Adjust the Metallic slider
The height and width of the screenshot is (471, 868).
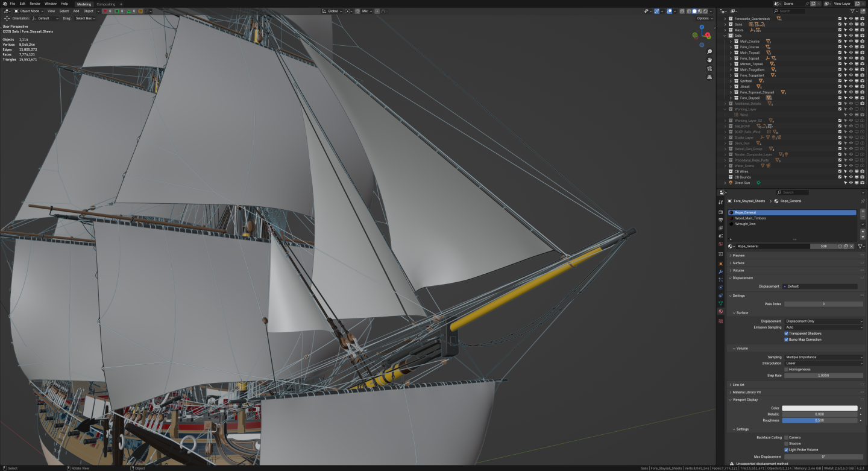[820, 414]
